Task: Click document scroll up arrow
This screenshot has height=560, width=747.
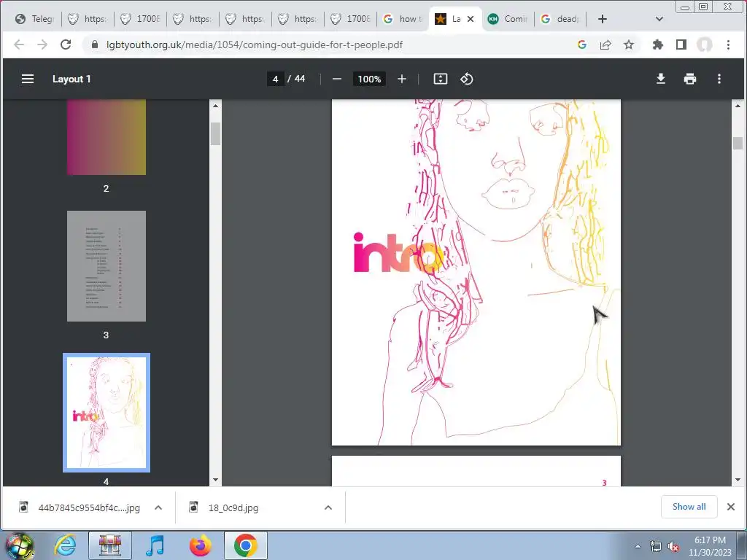Action: tap(738, 106)
